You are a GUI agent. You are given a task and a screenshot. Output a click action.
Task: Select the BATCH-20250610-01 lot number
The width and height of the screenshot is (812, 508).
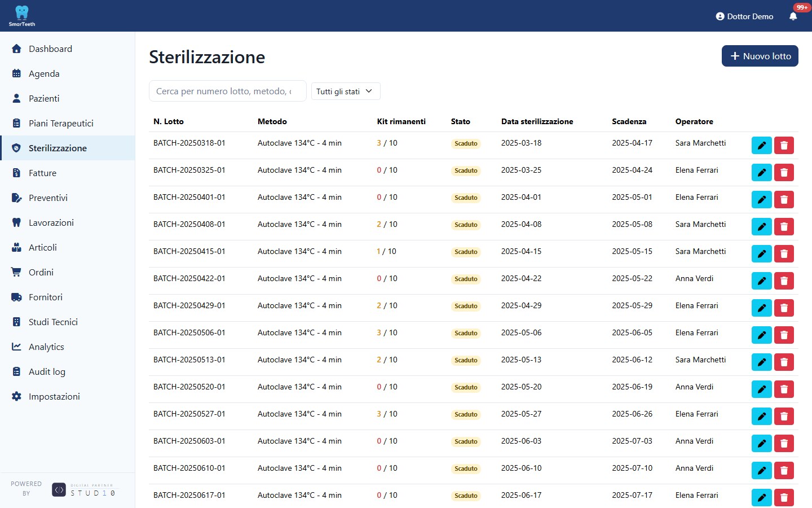point(189,468)
